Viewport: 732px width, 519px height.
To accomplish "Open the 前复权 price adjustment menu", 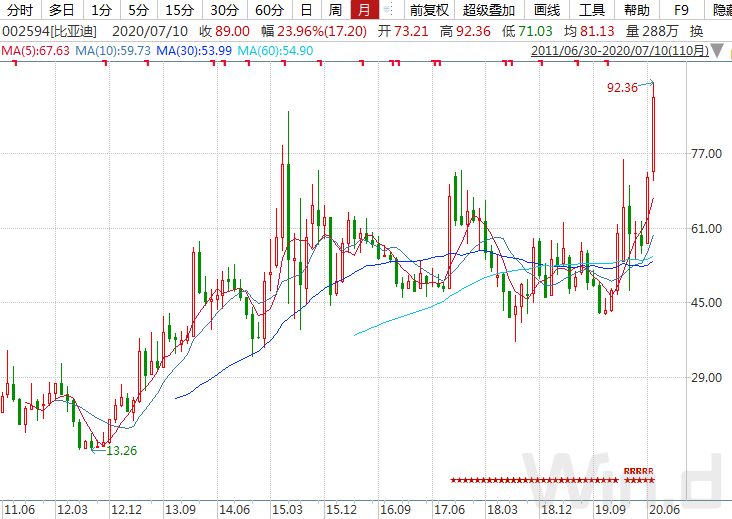I will coord(429,10).
